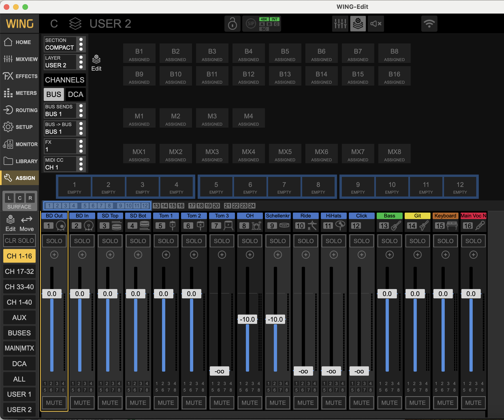Click the layers stack icon in the top bar

[x=358, y=24]
